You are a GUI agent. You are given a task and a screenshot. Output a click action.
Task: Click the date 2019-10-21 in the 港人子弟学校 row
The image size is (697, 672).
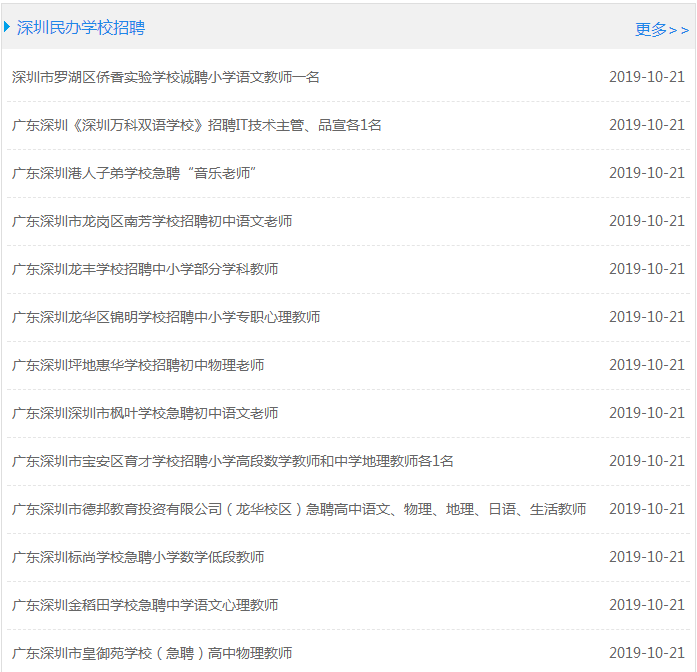647,173
